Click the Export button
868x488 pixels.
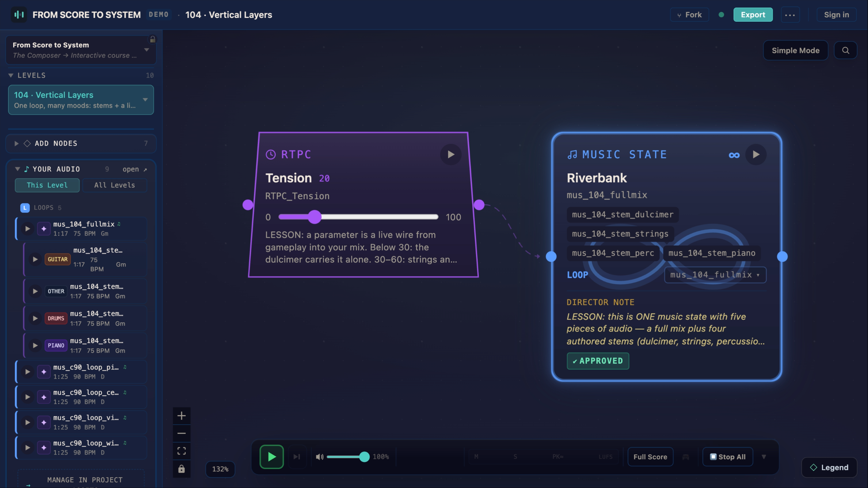coord(753,15)
